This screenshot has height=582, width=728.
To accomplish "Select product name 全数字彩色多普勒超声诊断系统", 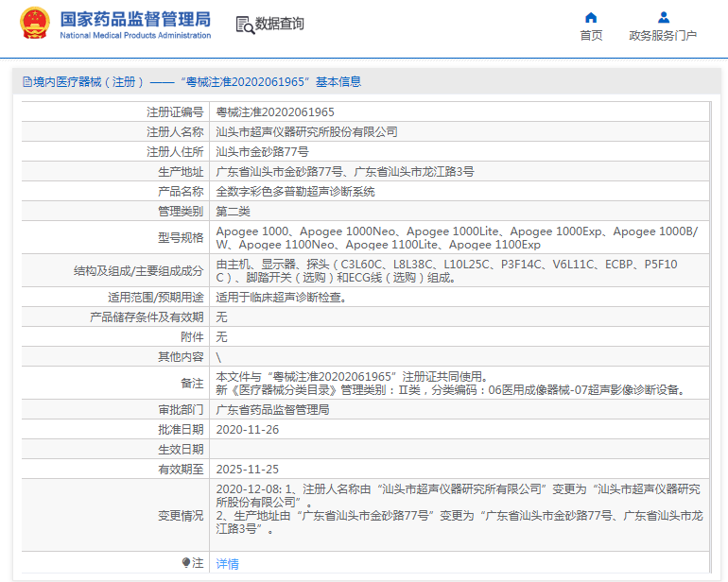I will [x=295, y=192].
